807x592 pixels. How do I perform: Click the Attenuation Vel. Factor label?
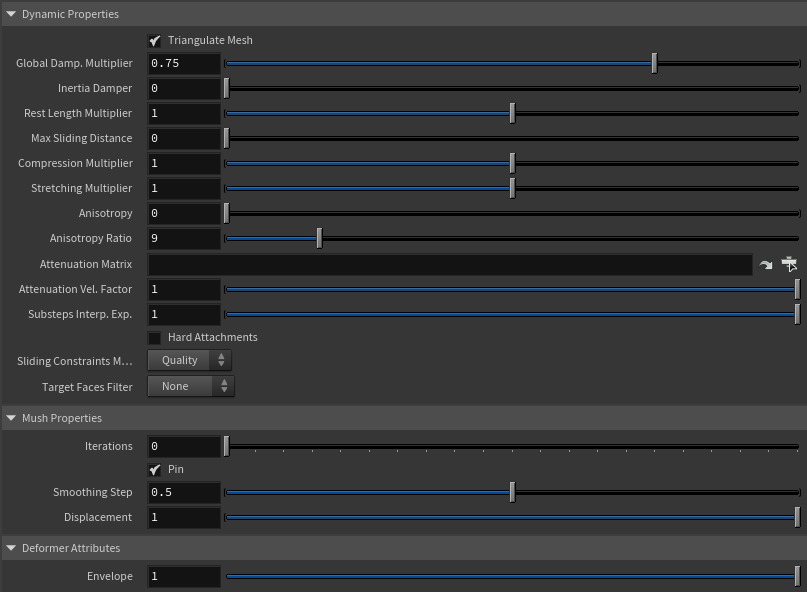point(76,289)
